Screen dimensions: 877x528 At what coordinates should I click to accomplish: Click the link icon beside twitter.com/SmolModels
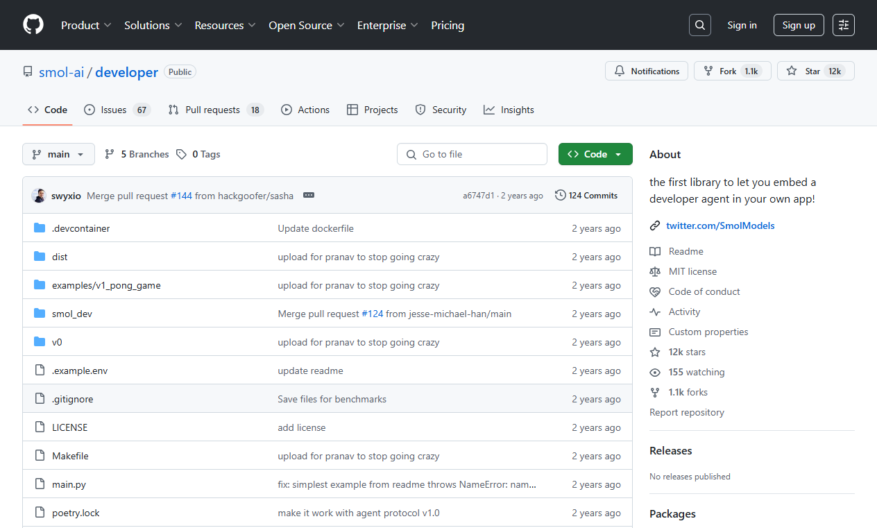(654, 225)
